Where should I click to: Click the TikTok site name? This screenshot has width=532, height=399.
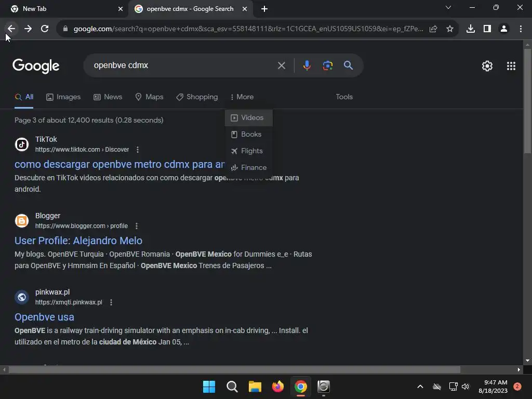click(46, 139)
